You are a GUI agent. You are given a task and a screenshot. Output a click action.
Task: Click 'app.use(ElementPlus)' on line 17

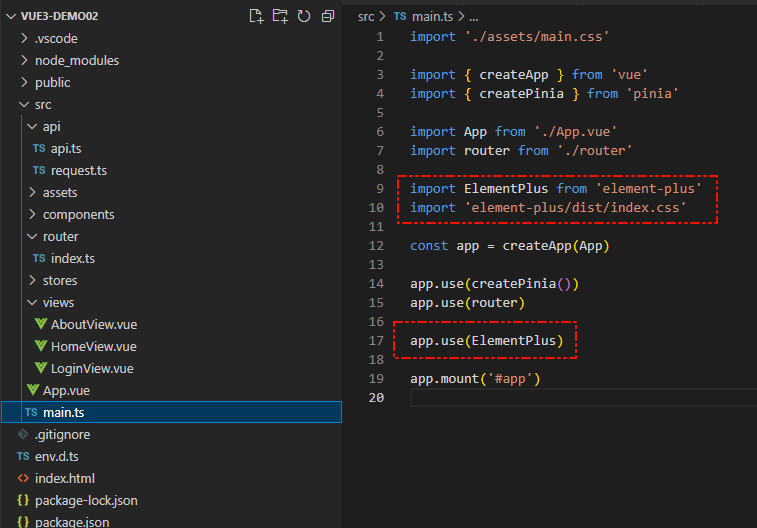[487, 341]
